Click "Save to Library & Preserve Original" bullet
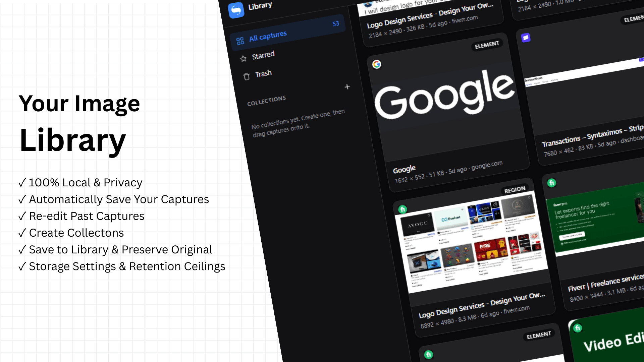The width and height of the screenshot is (644, 362). [115, 250]
